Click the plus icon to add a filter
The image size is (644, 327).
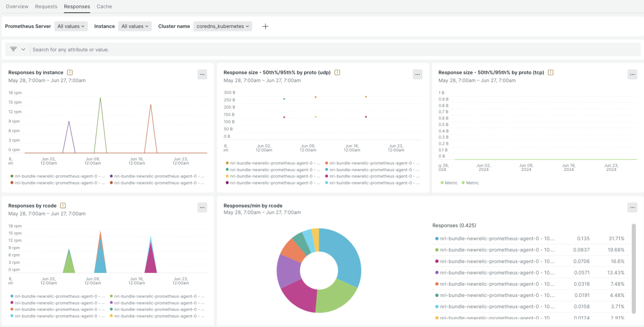[x=265, y=26]
